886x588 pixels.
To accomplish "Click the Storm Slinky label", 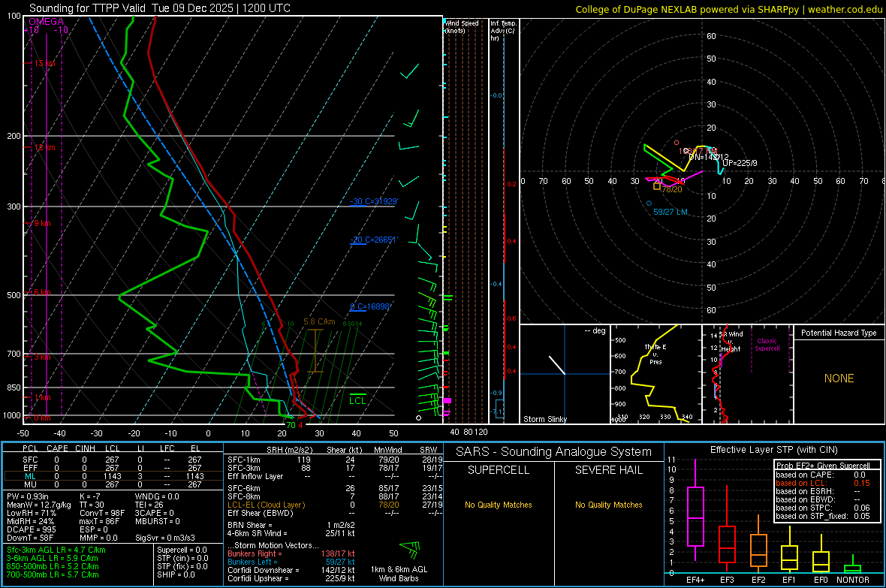I will point(544,419).
